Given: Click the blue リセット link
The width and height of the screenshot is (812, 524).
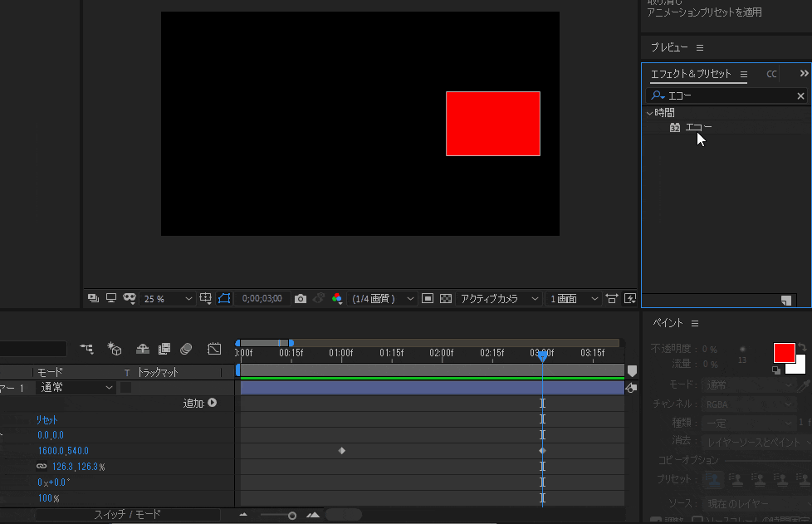Looking at the screenshot, I should pyautogui.click(x=46, y=420).
